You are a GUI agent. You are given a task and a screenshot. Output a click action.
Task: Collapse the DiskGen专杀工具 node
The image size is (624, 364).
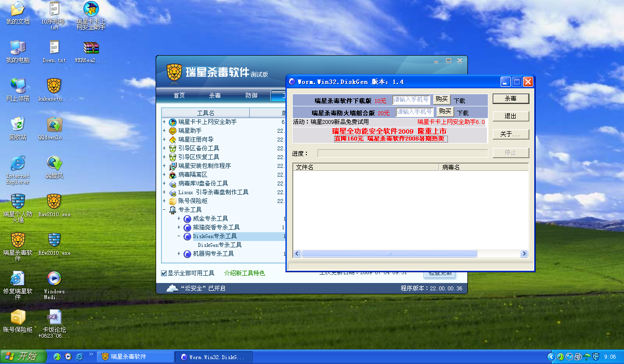click(x=179, y=236)
